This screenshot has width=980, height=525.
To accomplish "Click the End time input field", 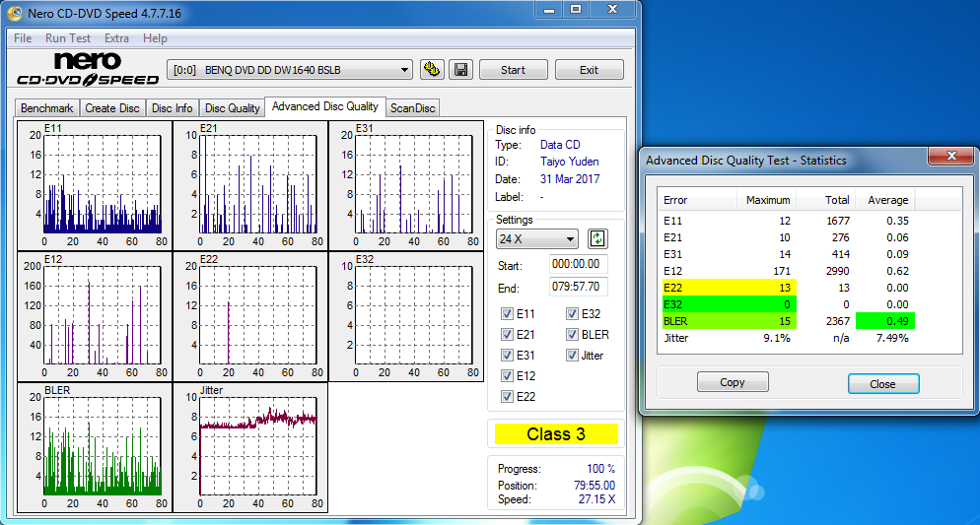I will point(579,287).
